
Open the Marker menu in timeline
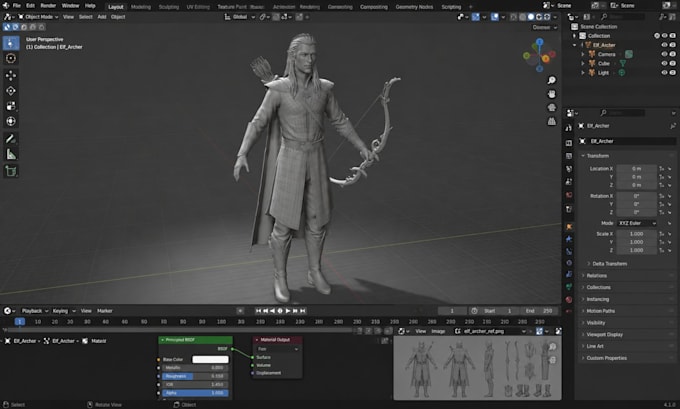[x=105, y=311]
